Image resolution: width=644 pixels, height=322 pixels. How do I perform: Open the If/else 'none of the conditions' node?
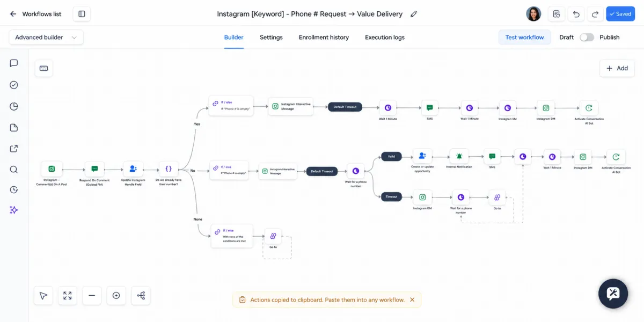pyautogui.click(x=232, y=236)
